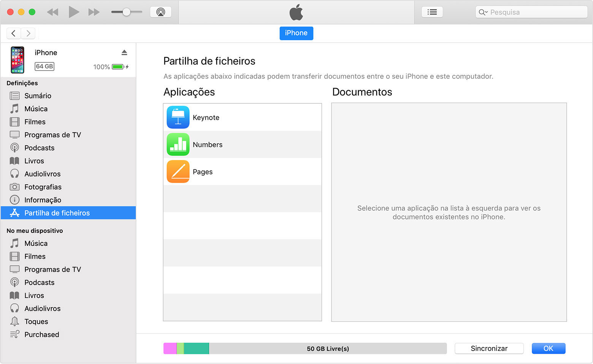The image size is (593, 364).
Task: Click the teal storage bar segment
Action: click(197, 348)
